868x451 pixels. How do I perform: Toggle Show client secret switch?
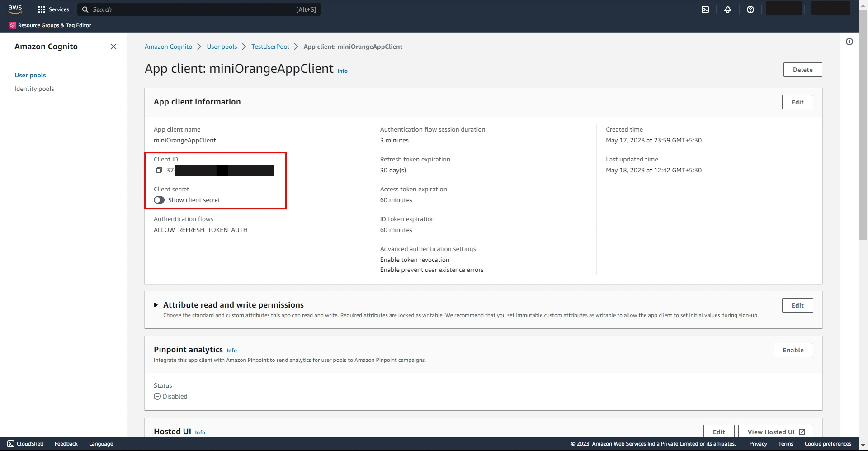(159, 200)
